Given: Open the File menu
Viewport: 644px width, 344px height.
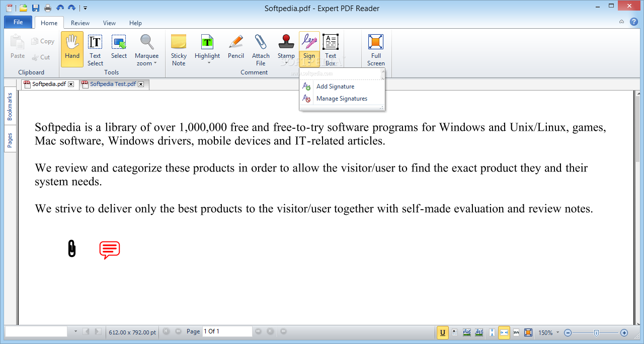Looking at the screenshot, I should tap(18, 22).
